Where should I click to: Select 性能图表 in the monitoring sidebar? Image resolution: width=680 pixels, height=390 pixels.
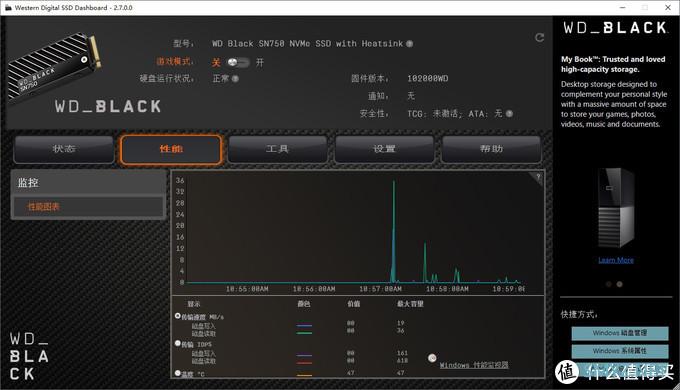(x=88, y=206)
